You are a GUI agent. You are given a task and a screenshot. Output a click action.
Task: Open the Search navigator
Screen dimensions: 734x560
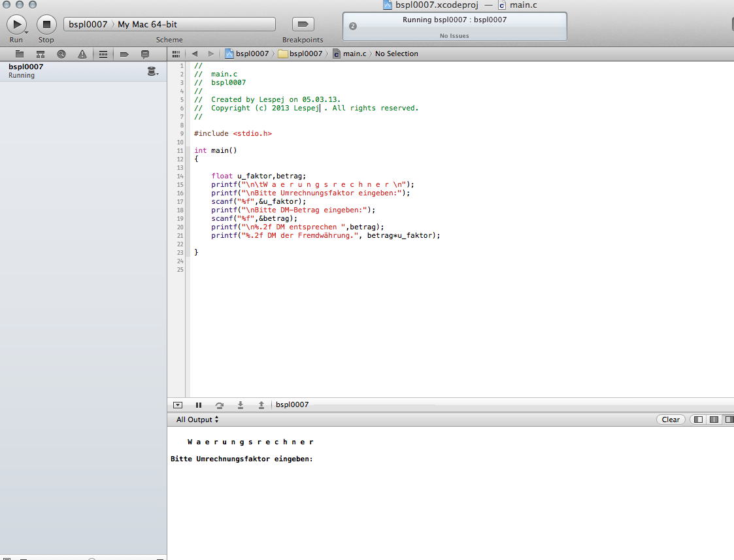[x=61, y=54]
